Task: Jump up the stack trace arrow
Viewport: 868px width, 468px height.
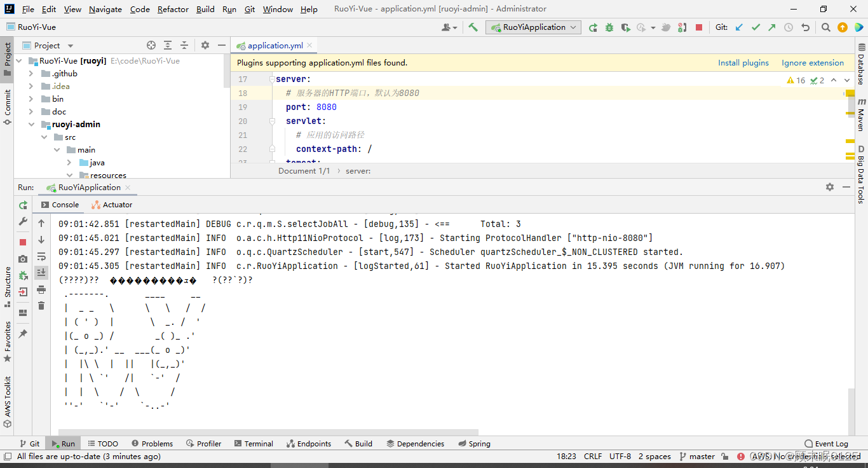Action: 41,223
